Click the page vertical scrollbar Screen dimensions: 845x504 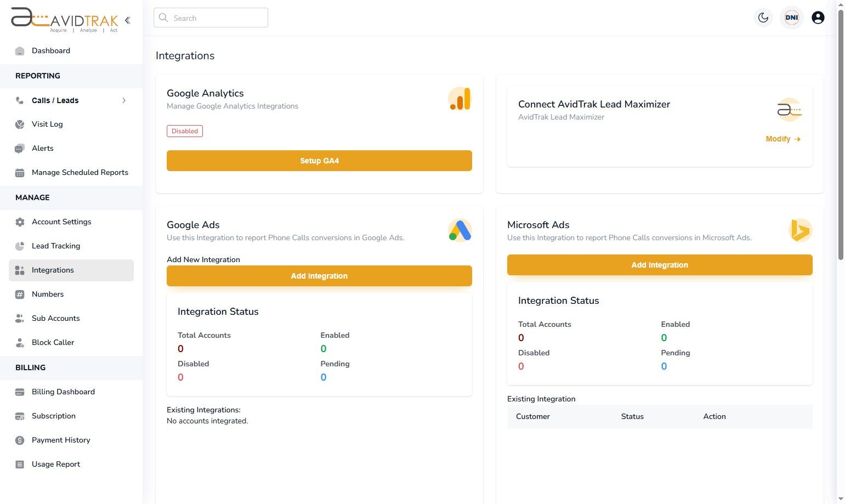click(841, 134)
